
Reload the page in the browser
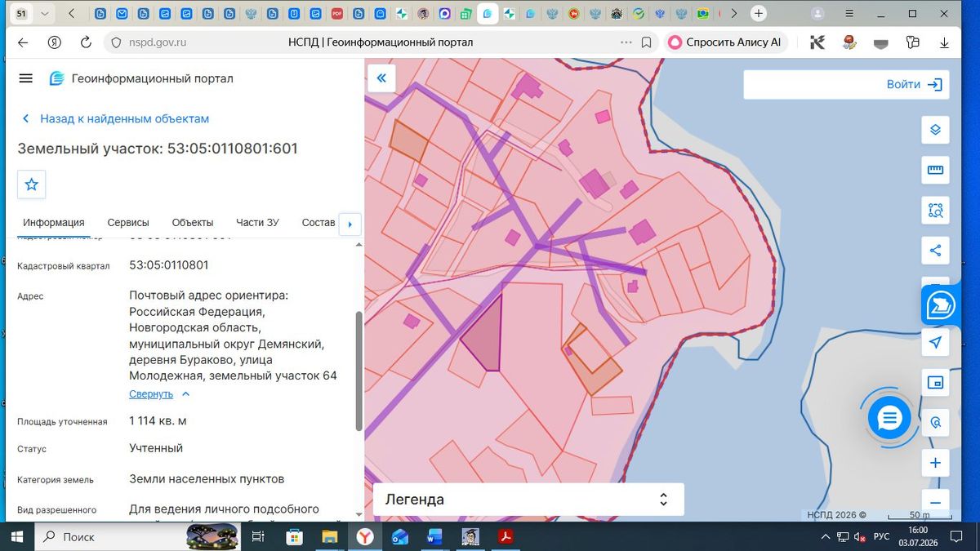coord(86,42)
